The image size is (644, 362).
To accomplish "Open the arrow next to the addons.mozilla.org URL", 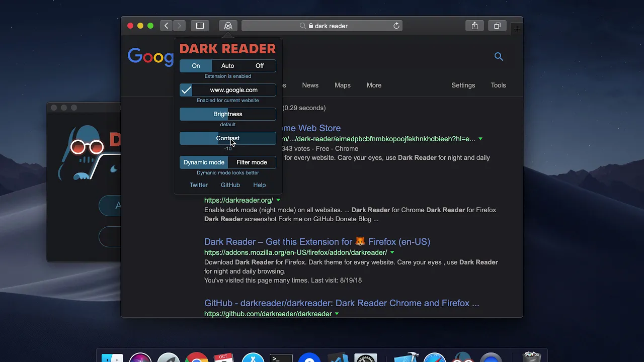I will coord(392,252).
